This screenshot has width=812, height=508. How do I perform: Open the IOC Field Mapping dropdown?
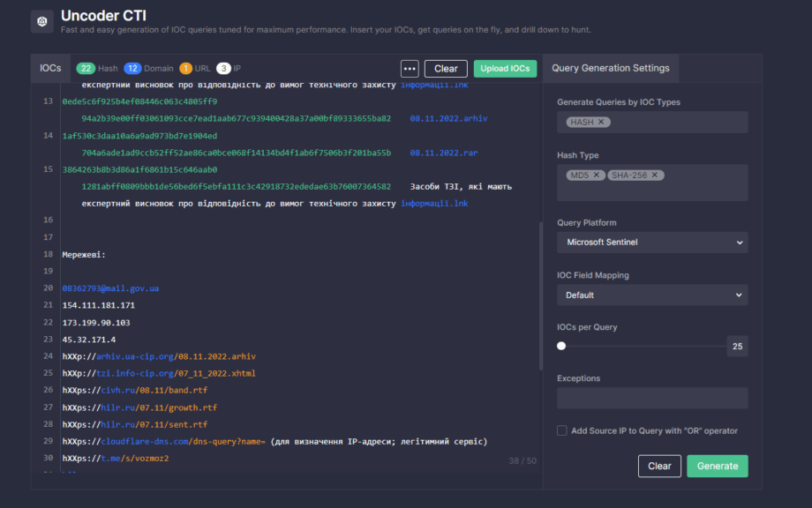652,295
